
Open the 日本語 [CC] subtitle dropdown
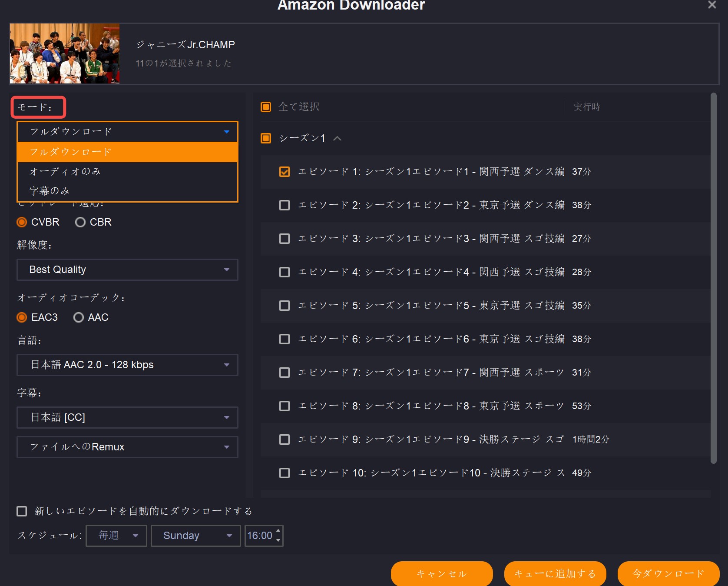(x=127, y=417)
